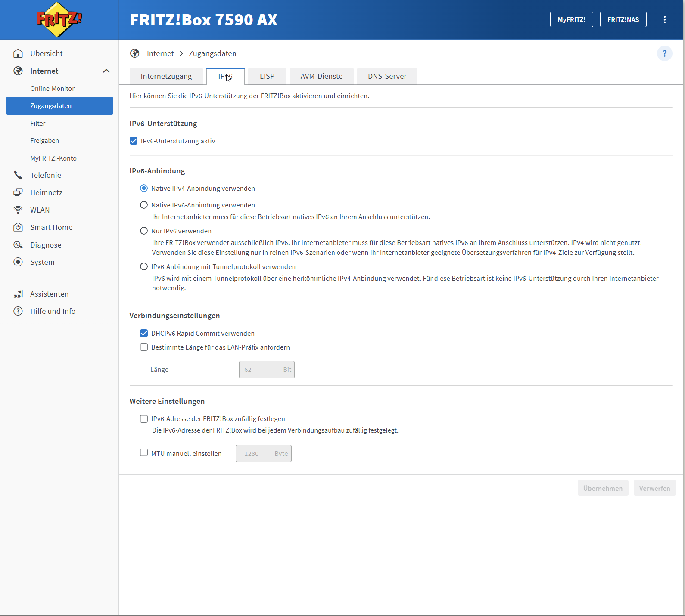
Task: Select Zugangsdaten in the sidebar
Action: point(59,106)
